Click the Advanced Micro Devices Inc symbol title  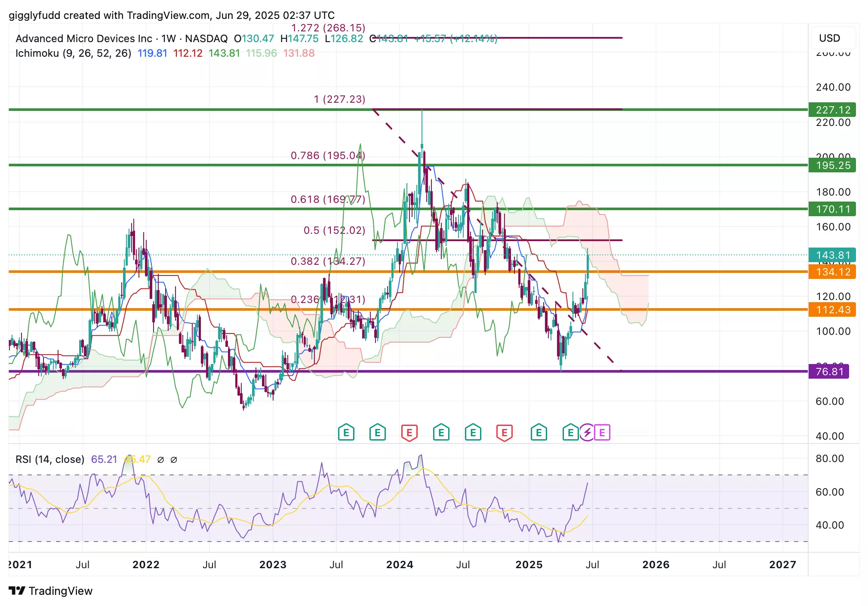click(x=84, y=39)
